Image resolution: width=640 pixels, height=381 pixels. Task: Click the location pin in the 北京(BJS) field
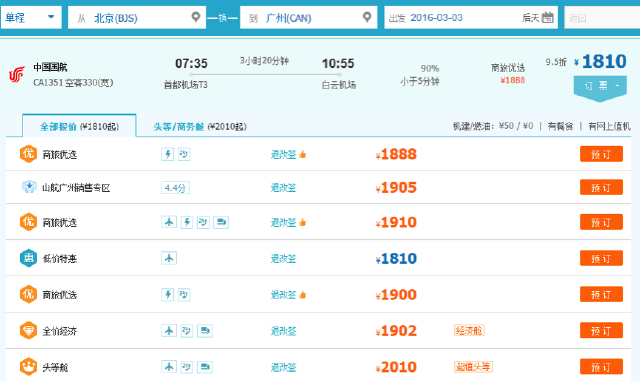tap(196, 17)
